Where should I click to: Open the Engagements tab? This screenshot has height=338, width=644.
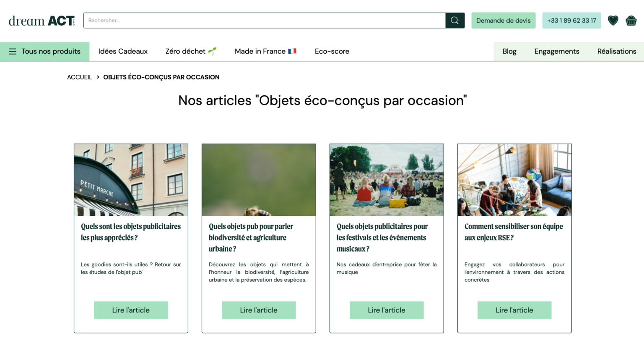pyautogui.click(x=557, y=51)
